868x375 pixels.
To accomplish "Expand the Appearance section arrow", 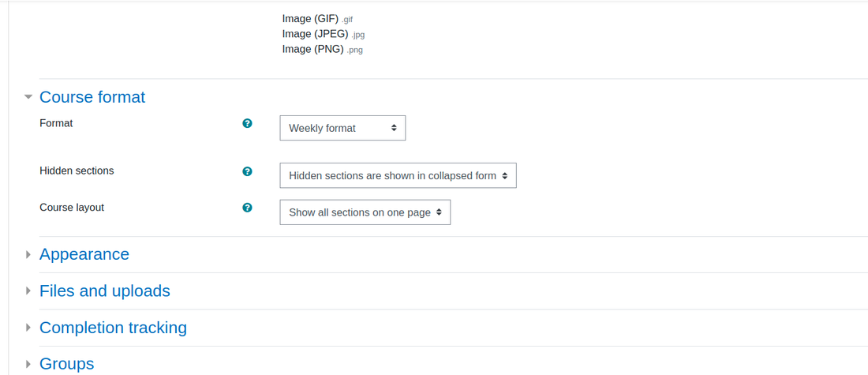I will click(x=28, y=254).
